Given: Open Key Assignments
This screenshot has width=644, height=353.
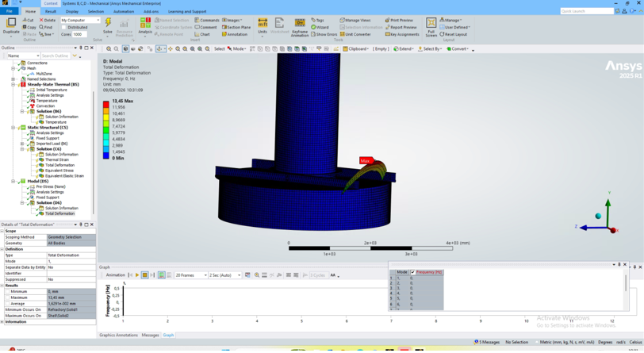Looking at the screenshot, I should point(402,34).
